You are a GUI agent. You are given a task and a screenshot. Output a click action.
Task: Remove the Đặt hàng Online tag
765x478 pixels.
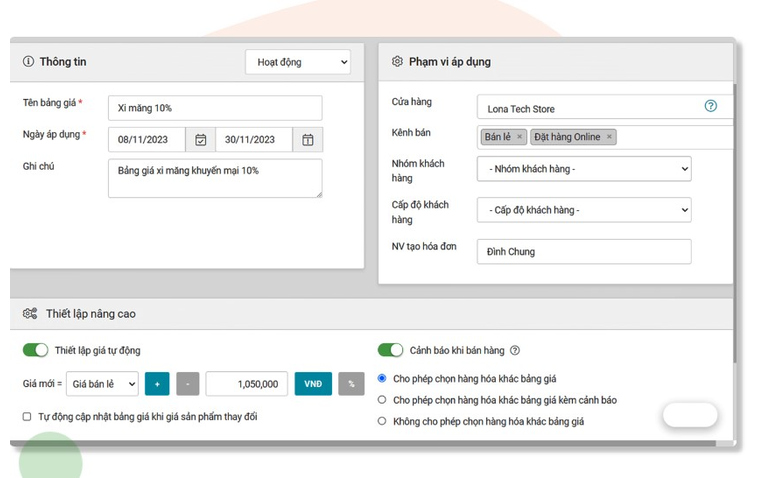[609, 137]
